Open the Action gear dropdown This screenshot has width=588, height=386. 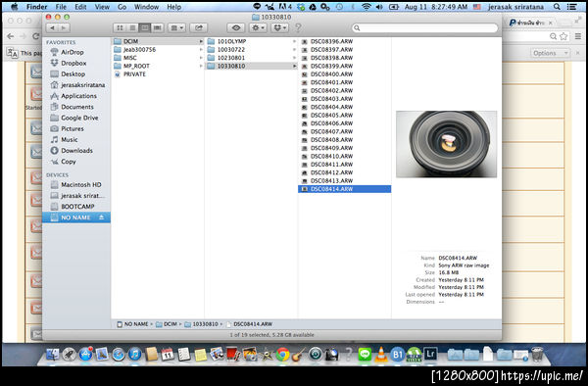click(258, 27)
